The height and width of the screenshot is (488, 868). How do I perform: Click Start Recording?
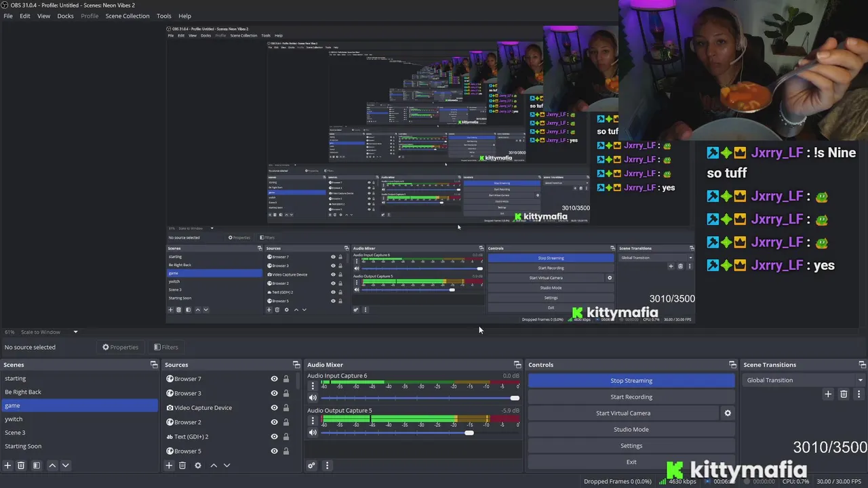click(631, 397)
